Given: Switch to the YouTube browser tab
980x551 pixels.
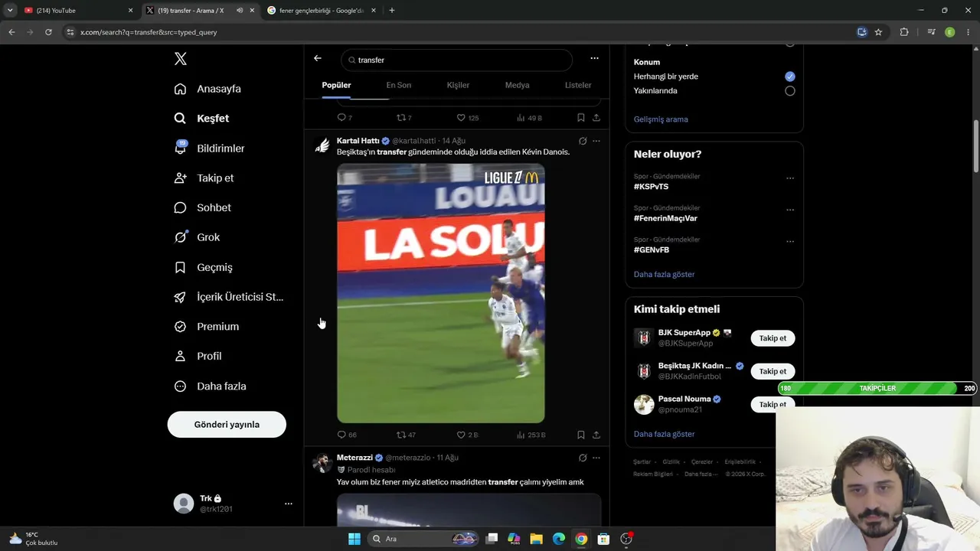Looking at the screenshot, I should point(77,11).
